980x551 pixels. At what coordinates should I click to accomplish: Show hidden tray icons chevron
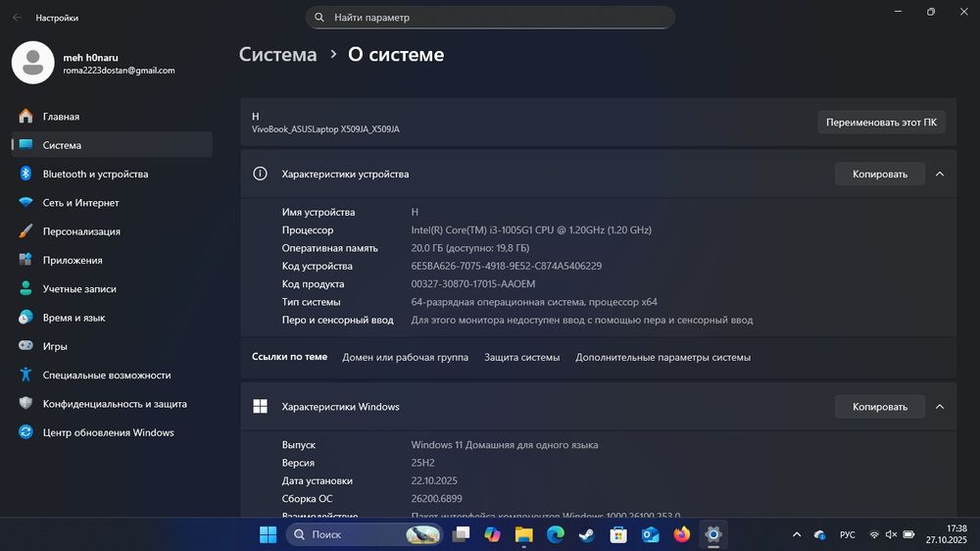[x=796, y=534]
